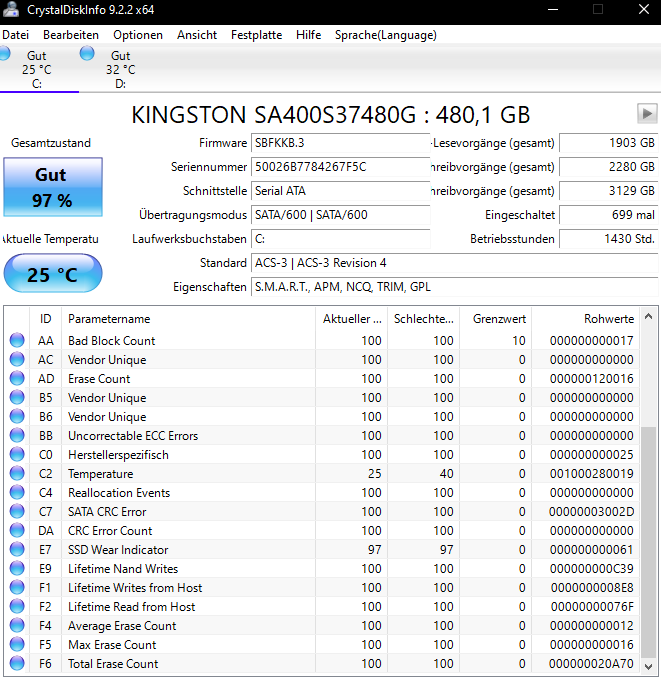Click status icon of Lifetime Nand Writes row
The width and height of the screenshot is (661, 677).
tap(17, 568)
